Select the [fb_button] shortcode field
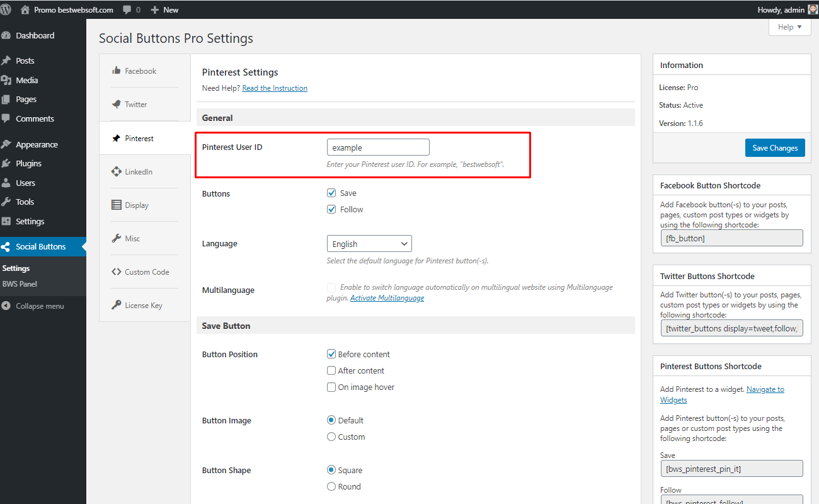Screen dimensions: 819x504 click(731, 238)
